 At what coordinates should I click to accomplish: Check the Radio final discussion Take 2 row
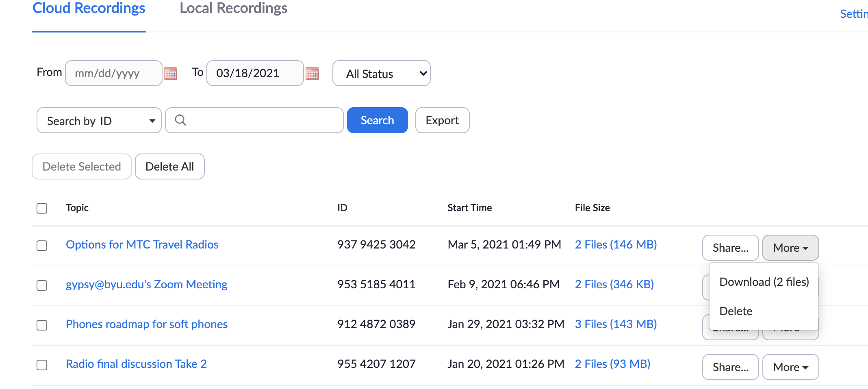[x=42, y=365]
